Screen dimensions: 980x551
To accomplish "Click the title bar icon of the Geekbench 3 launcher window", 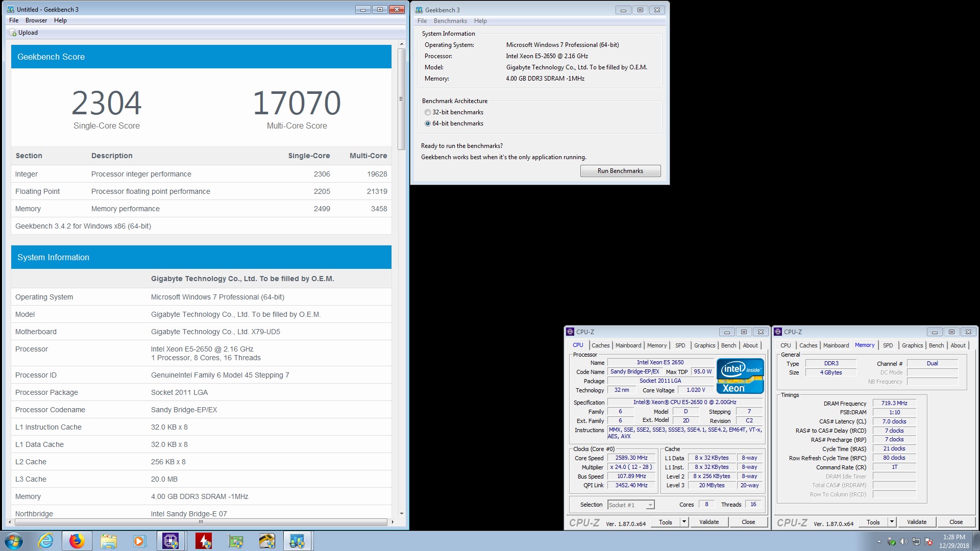I will point(419,10).
